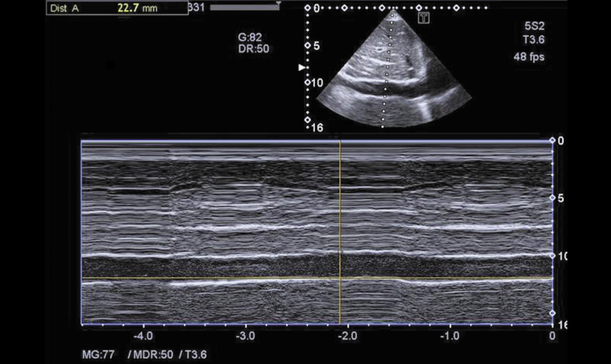The image size is (611, 364).
Task: Click the -2.0 time axis label
Action: click(x=348, y=336)
